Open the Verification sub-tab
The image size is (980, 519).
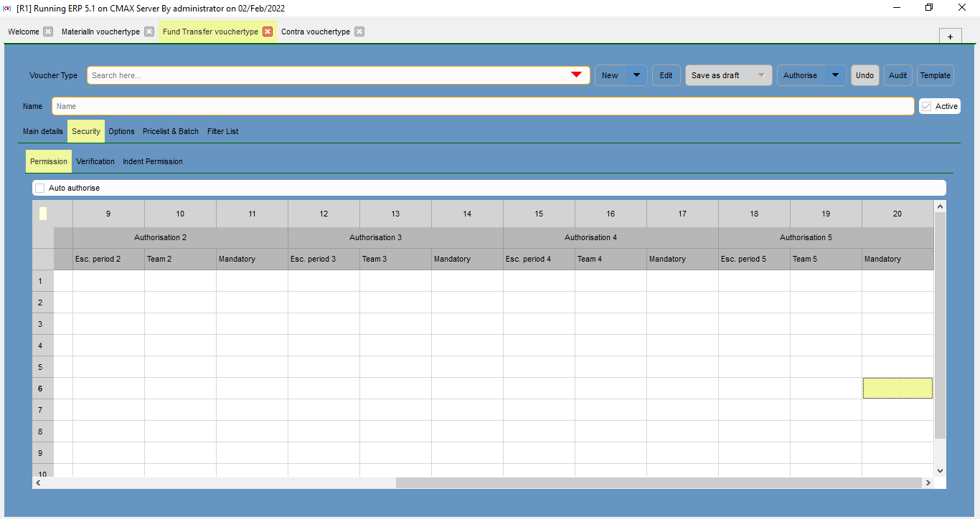95,161
